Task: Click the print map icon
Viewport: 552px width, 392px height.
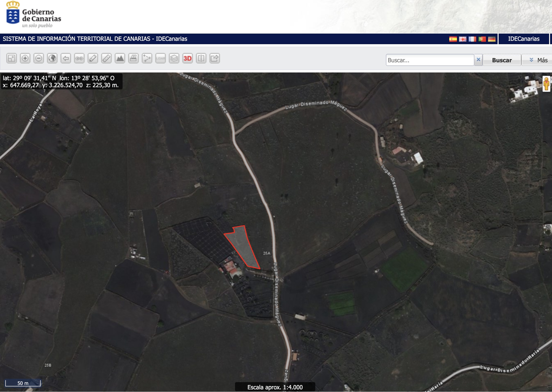Action: [133, 58]
